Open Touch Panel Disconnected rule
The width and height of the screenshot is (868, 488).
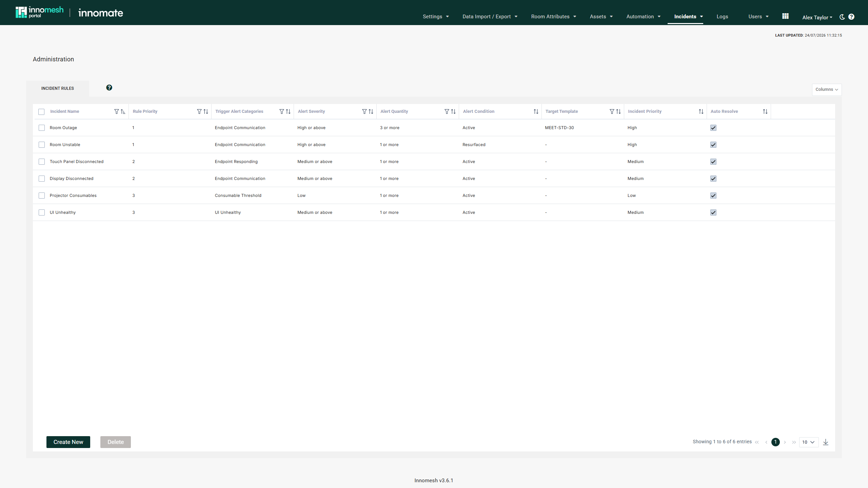(x=77, y=162)
